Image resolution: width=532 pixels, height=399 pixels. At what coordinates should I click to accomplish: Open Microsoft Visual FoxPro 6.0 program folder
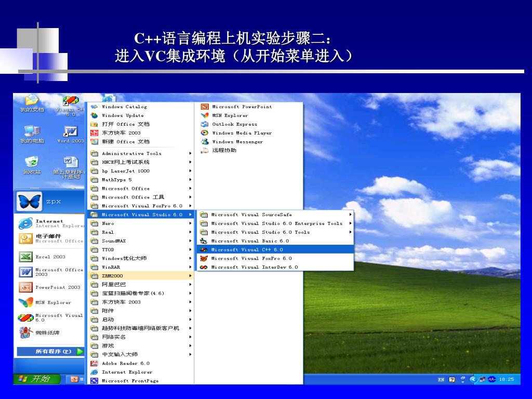pyautogui.click(x=141, y=206)
